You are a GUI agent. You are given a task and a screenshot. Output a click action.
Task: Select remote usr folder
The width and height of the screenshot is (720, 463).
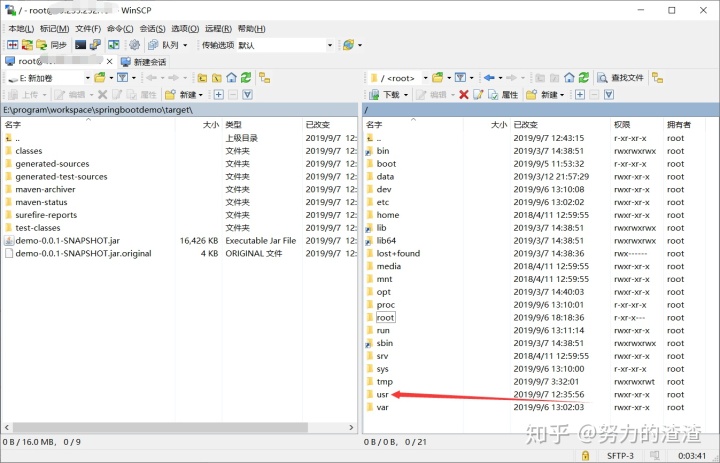click(382, 395)
